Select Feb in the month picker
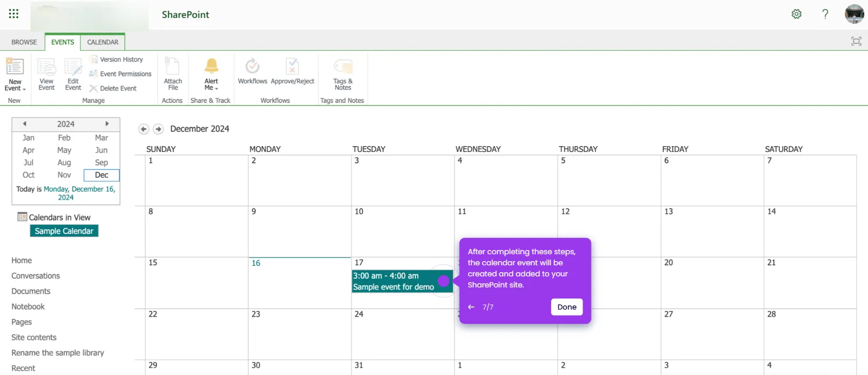 tap(64, 138)
